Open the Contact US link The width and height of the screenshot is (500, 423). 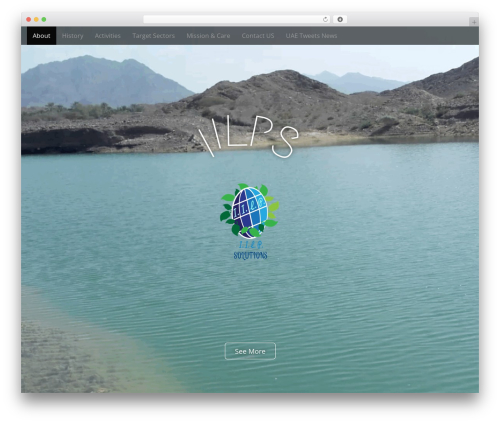[258, 36]
